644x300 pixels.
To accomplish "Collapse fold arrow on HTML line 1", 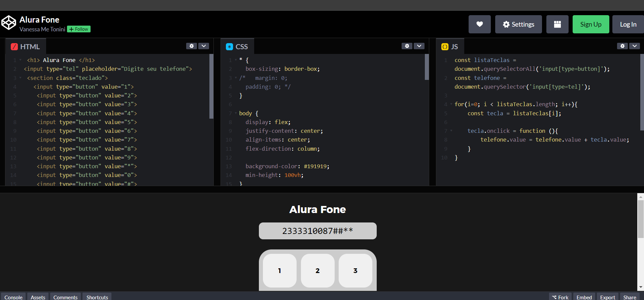I will [21, 60].
